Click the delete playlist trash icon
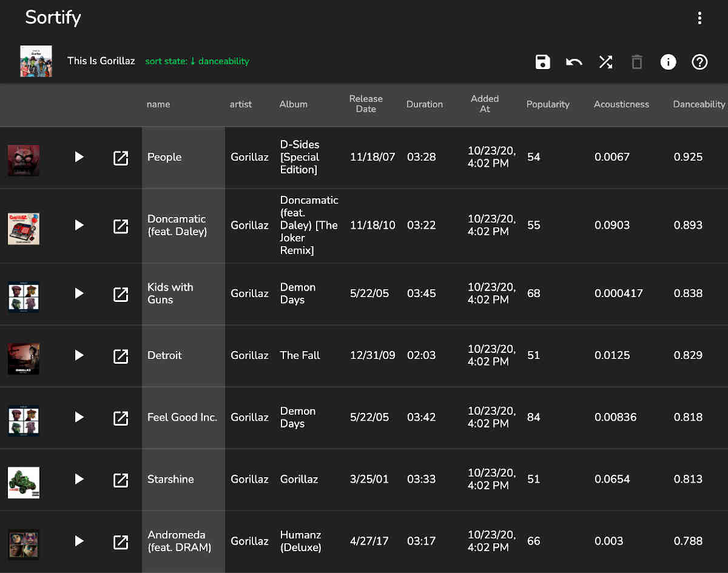This screenshot has width=728, height=573. tap(636, 62)
